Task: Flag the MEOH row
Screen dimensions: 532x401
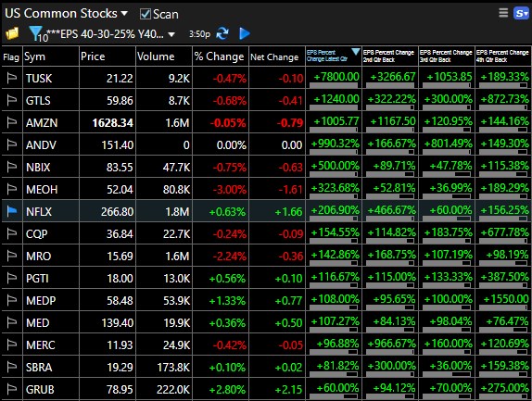Action: (12, 190)
